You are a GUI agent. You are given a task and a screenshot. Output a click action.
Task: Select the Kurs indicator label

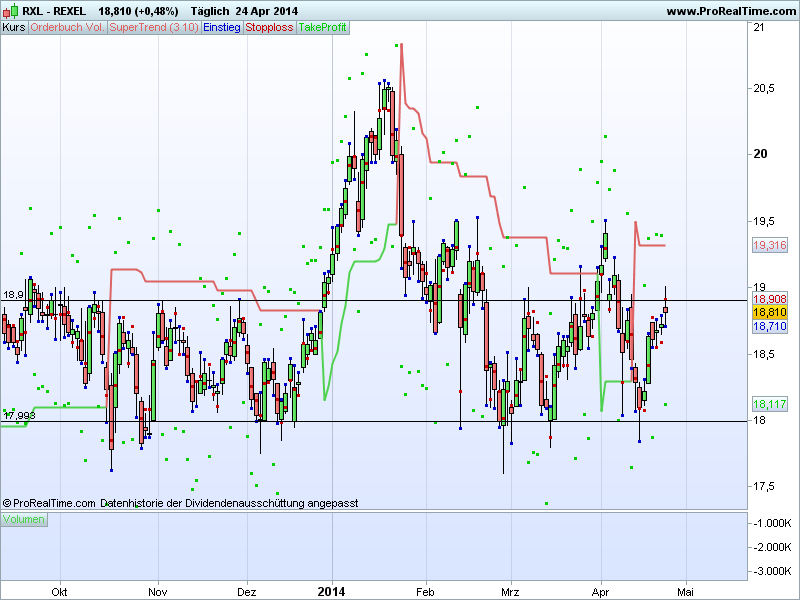point(14,27)
